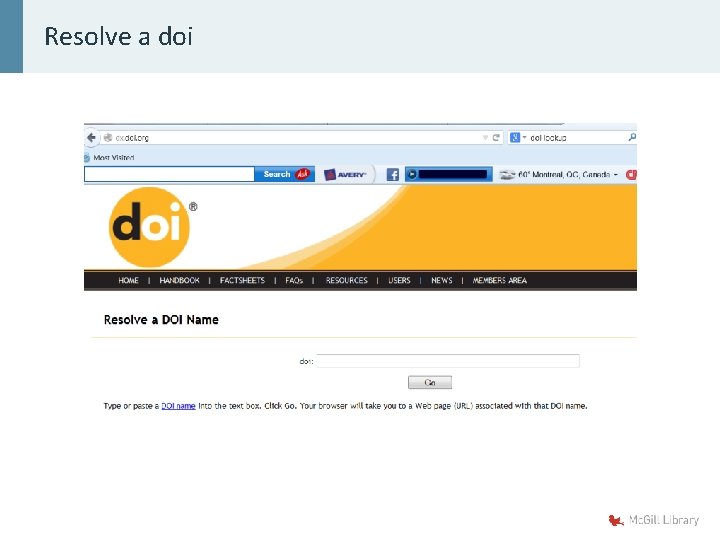Click the Go button
The height and width of the screenshot is (540, 720).
(430, 382)
